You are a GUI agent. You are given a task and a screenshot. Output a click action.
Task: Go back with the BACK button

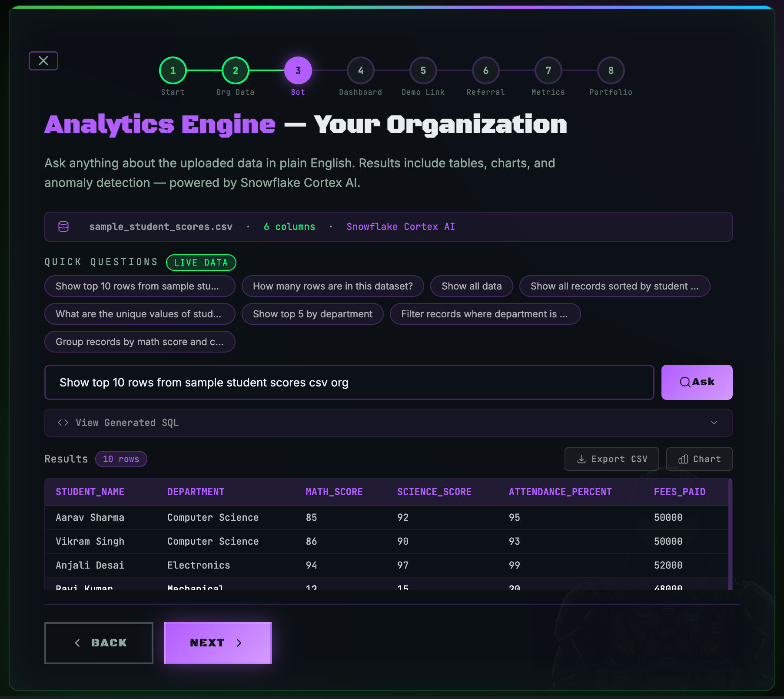click(x=99, y=643)
